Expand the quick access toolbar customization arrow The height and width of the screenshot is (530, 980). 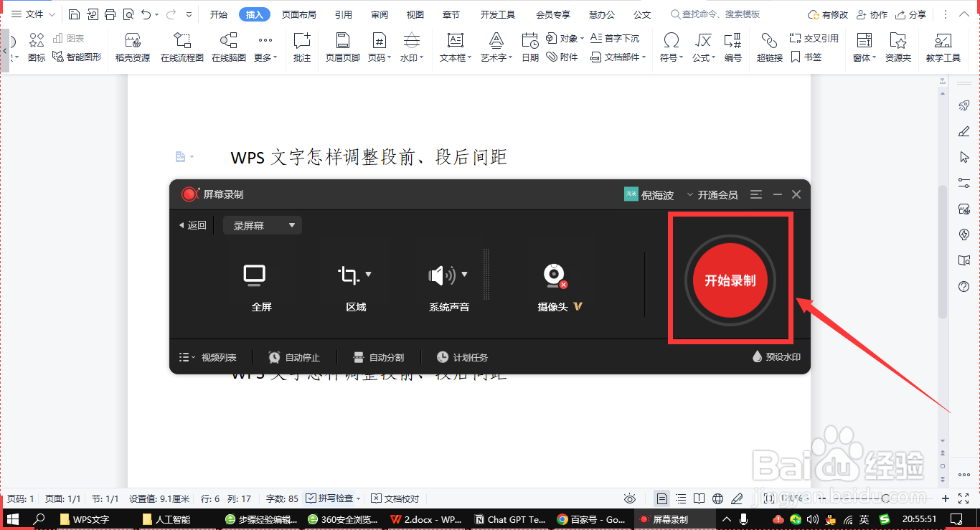(x=189, y=14)
